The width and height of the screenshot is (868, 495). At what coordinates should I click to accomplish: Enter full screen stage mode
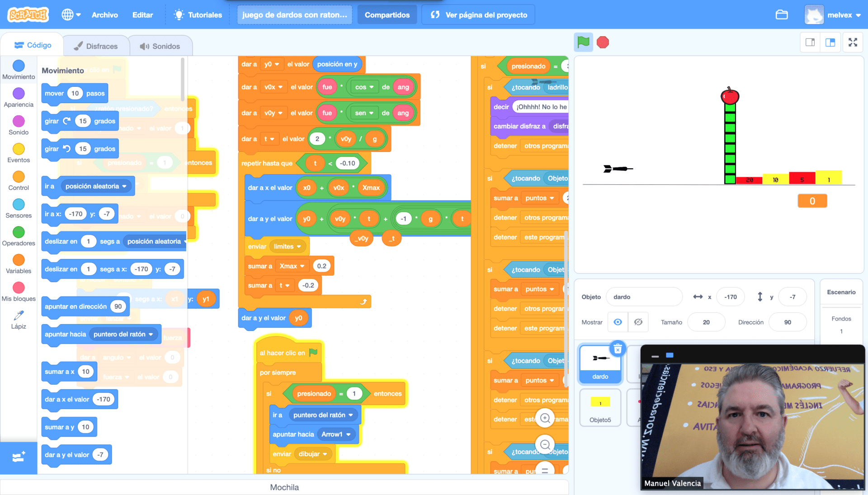pyautogui.click(x=853, y=42)
